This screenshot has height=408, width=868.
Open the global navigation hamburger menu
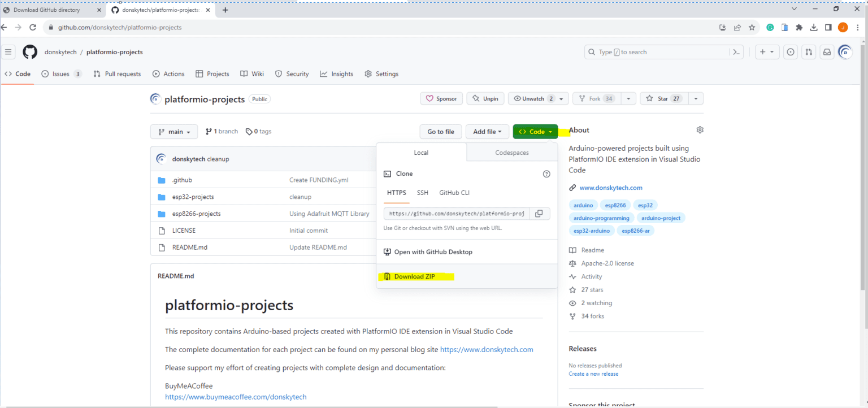click(x=8, y=51)
